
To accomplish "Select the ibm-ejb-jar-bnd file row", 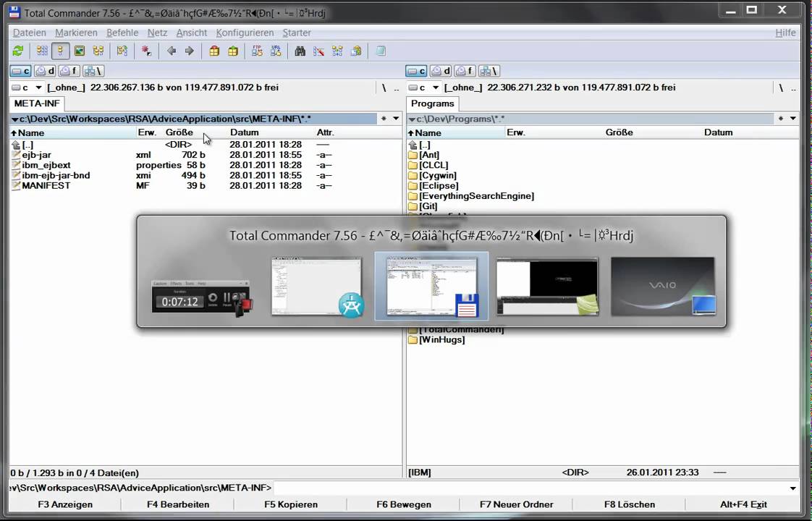I will [172, 176].
